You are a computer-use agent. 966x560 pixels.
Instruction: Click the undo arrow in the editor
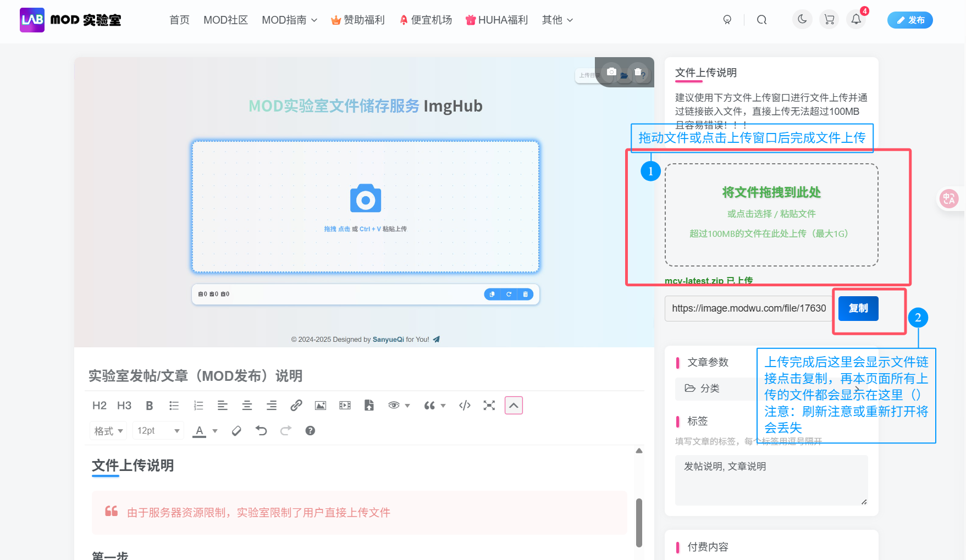(261, 431)
